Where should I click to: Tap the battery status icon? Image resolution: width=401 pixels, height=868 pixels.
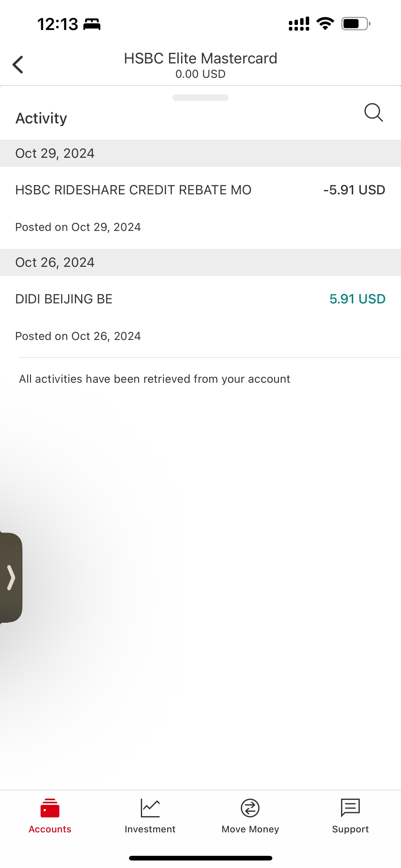(x=356, y=24)
